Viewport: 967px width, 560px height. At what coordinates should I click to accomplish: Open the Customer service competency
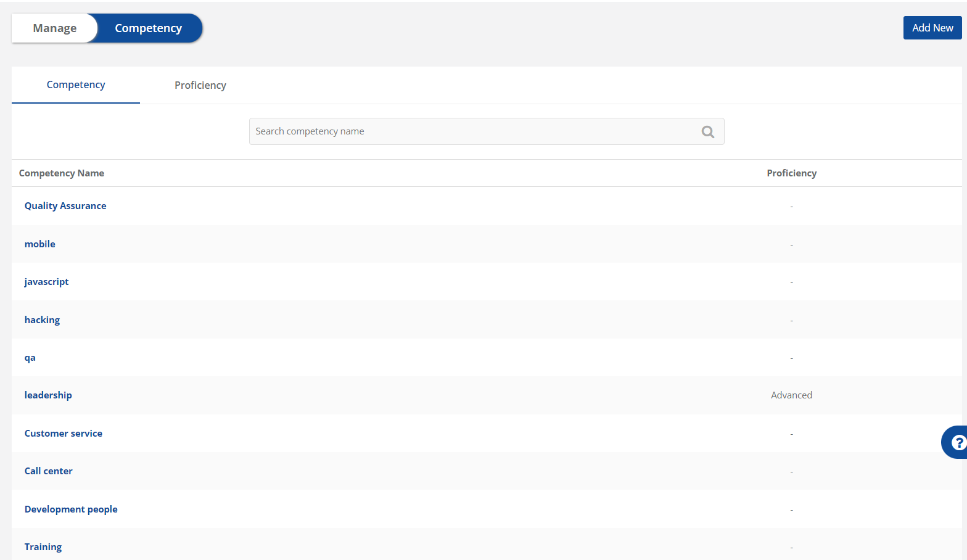pyautogui.click(x=64, y=434)
